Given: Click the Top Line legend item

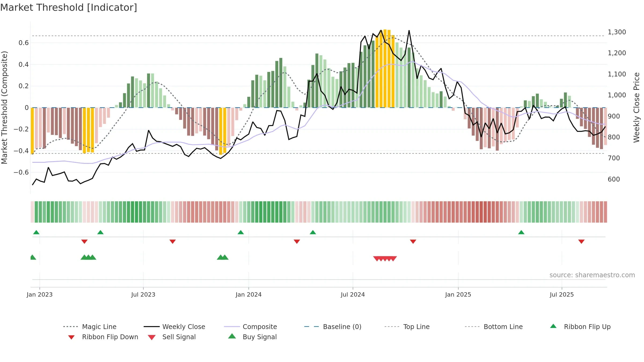Looking at the screenshot, I should point(407,327).
